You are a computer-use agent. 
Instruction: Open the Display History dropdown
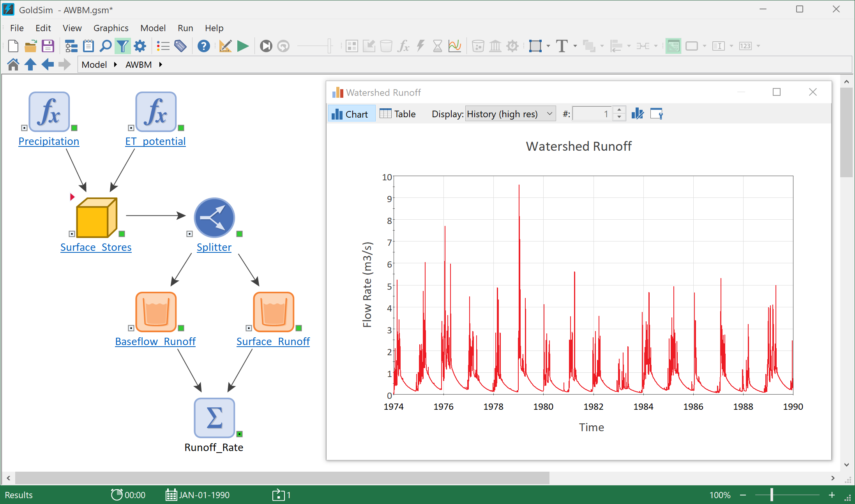point(511,114)
